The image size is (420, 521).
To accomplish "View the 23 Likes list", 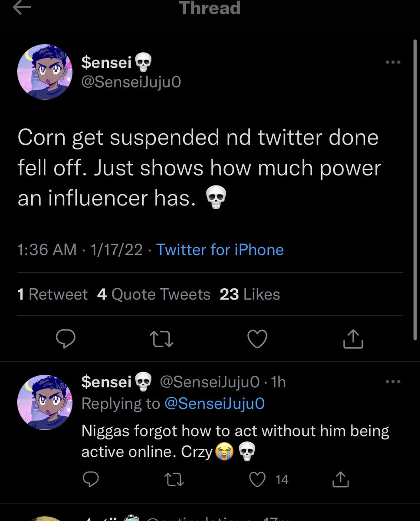I will [250, 294].
